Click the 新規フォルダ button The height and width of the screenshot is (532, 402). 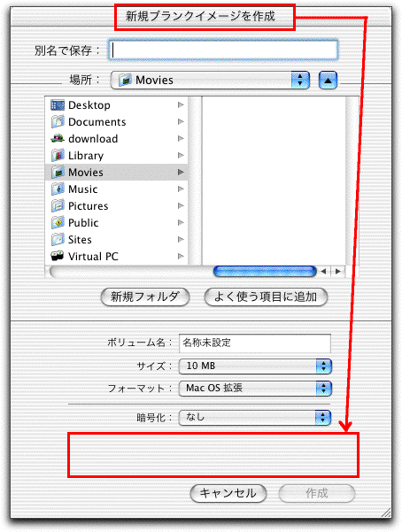145,297
